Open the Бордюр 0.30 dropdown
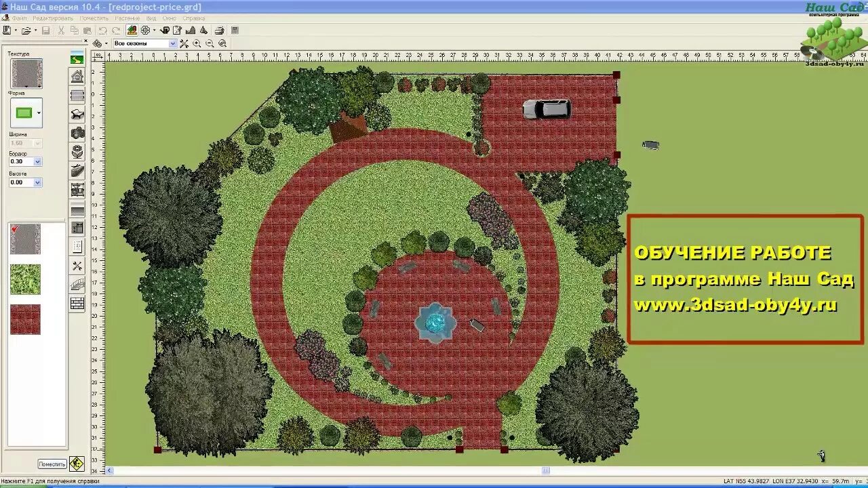 coord(38,161)
